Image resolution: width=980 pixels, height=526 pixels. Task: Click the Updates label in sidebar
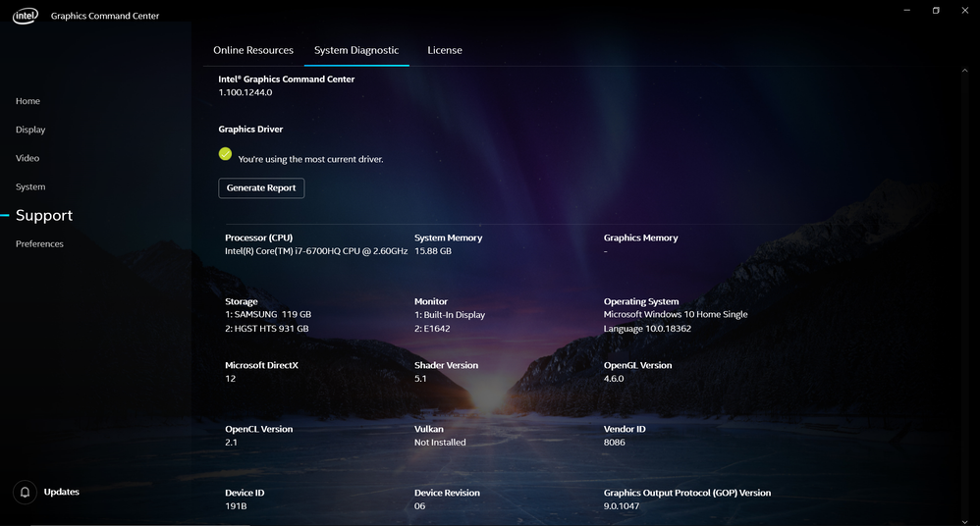[61, 493]
